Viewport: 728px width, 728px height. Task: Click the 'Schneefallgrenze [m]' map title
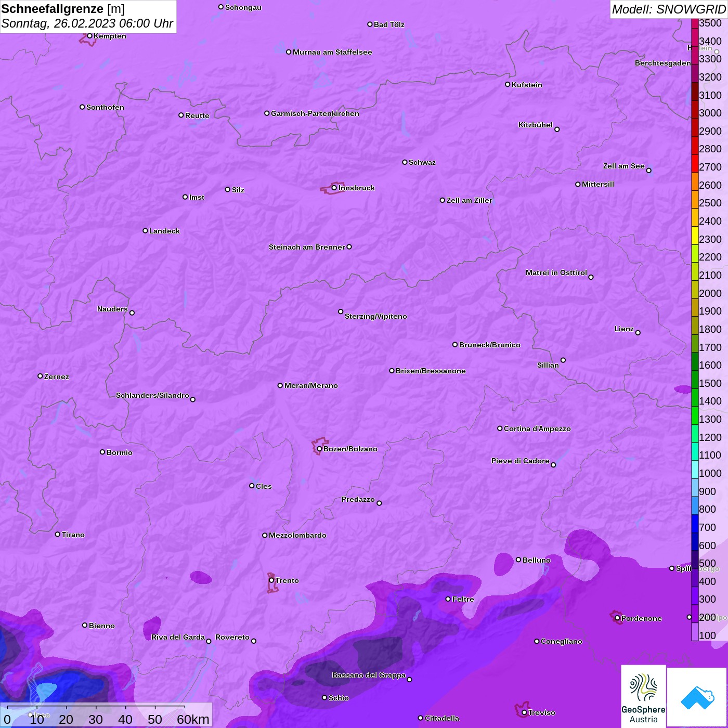pos(63,9)
